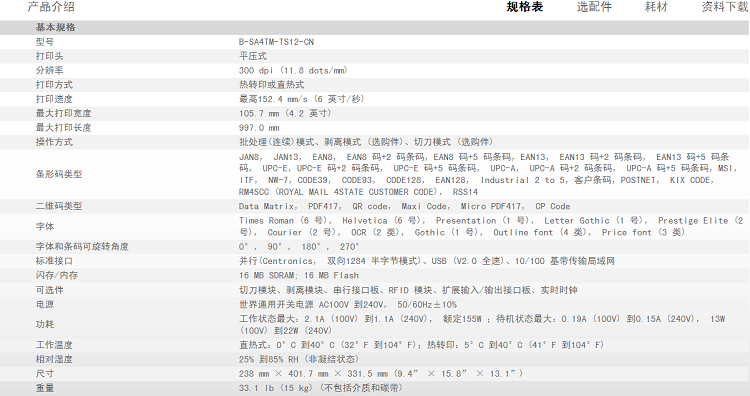
Task: Click the 可选件 label
Action: pos(49,290)
